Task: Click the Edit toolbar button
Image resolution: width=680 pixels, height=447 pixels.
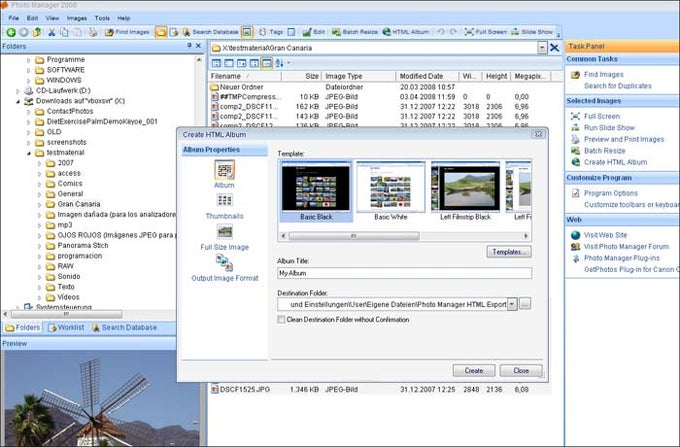Action: pyautogui.click(x=314, y=32)
